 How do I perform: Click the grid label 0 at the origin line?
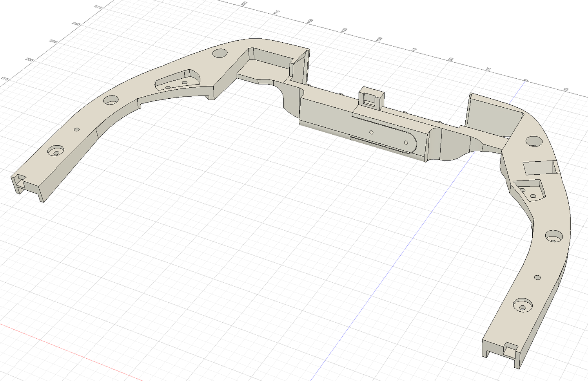tap(526, 80)
